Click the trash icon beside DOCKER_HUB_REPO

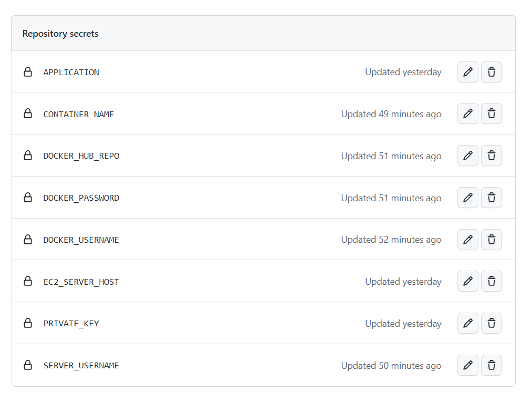point(491,156)
